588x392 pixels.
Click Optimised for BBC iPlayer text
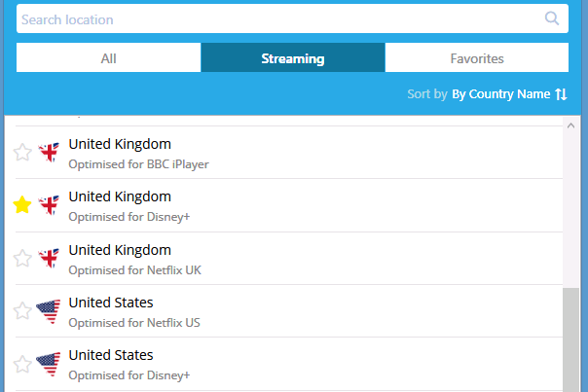[x=138, y=164]
